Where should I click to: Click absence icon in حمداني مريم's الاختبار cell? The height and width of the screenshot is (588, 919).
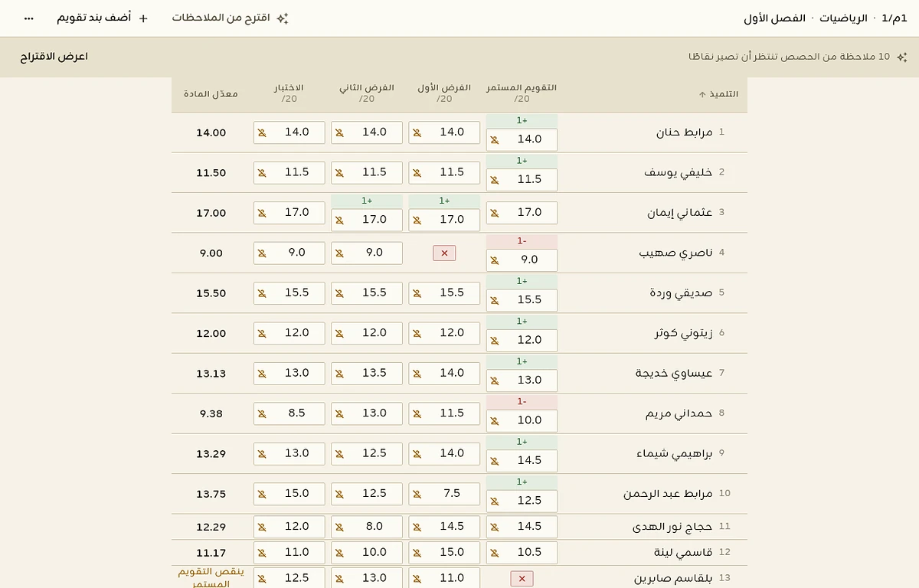(262, 413)
